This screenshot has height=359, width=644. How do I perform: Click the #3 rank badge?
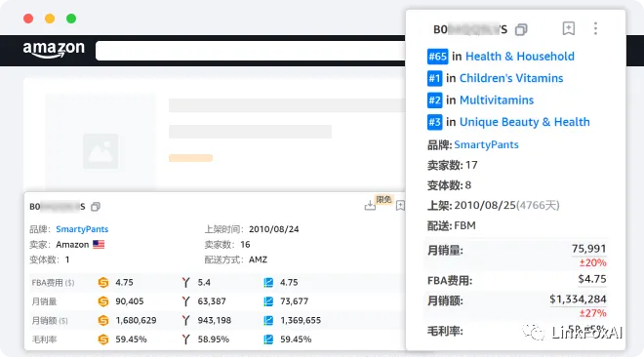[x=434, y=122]
